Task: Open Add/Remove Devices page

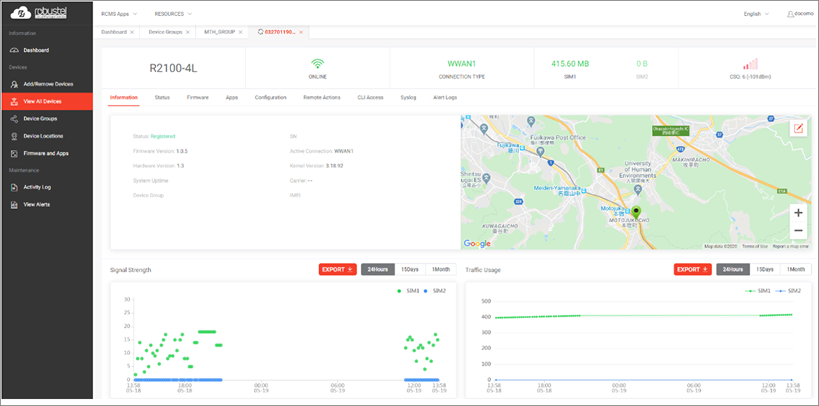Action: coord(46,84)
